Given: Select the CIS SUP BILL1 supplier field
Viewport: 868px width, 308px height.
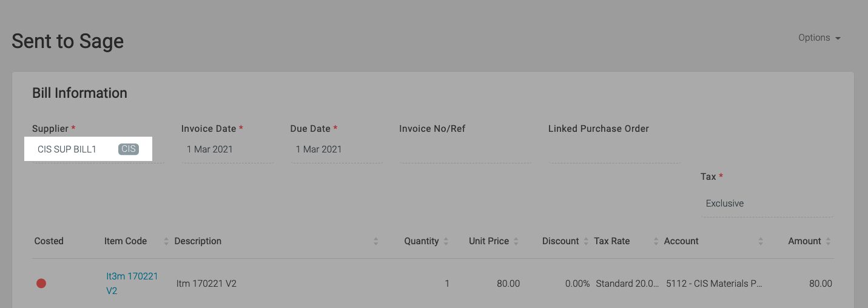Looking at the screenshot, I should [x=88, y=149].
